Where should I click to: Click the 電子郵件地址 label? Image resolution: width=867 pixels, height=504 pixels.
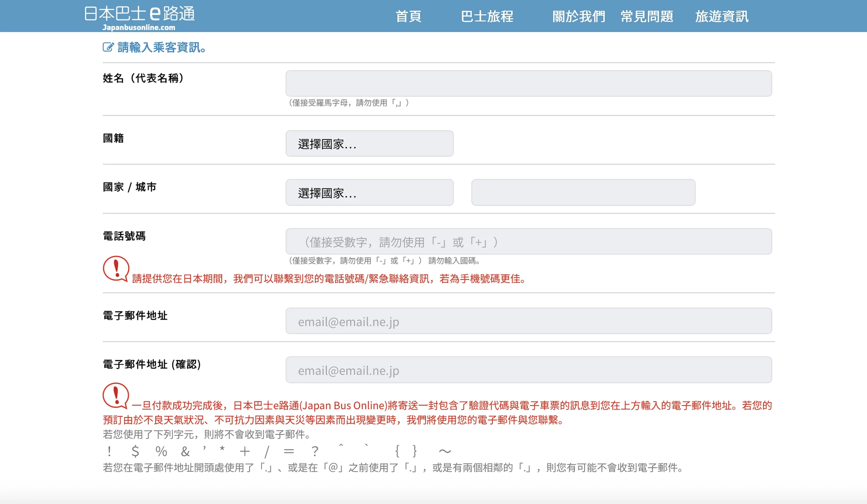135,316
